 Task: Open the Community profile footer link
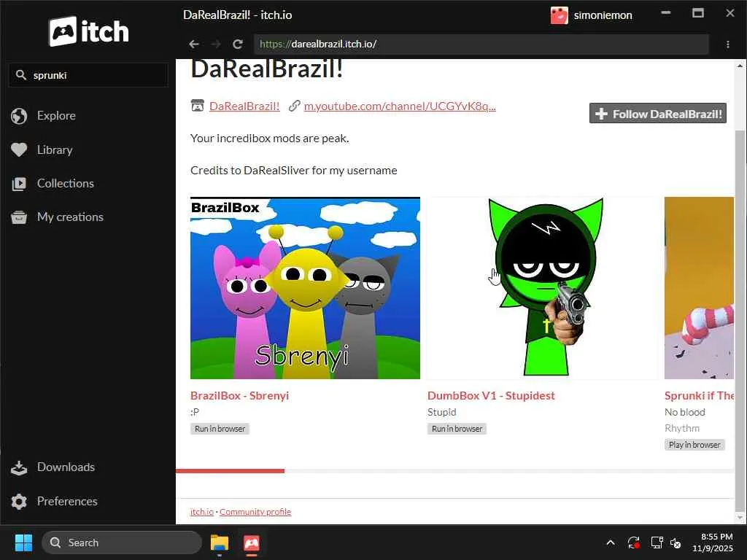coord(255,512)
